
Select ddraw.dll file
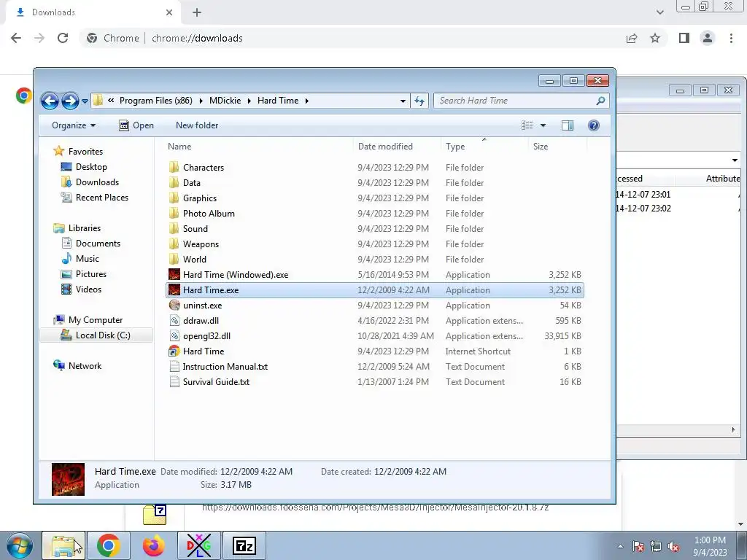click(x=374, y=321)
